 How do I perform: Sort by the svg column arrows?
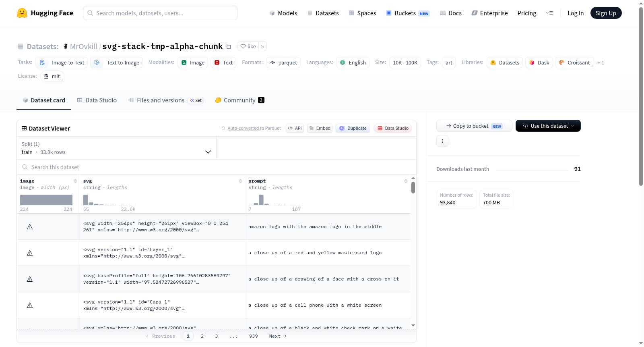pos(240,181)
